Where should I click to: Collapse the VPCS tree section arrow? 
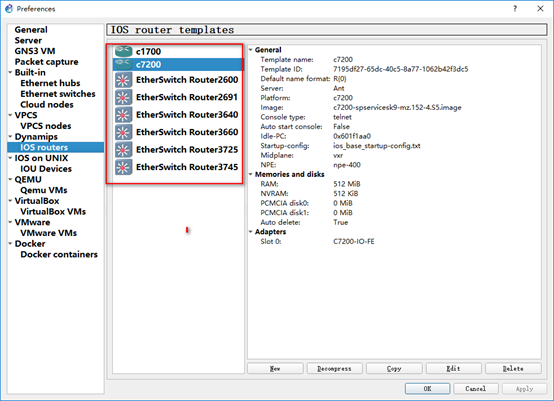[10, 115]
